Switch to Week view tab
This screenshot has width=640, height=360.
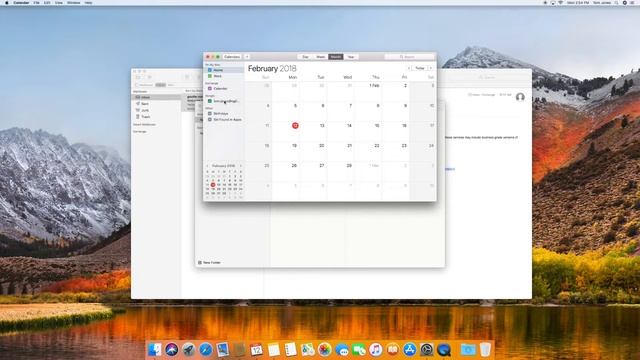coord(321,57)
